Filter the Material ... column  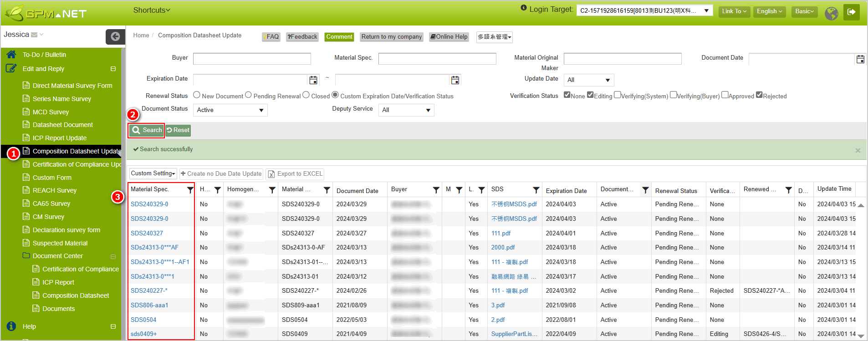pos(327,190)
